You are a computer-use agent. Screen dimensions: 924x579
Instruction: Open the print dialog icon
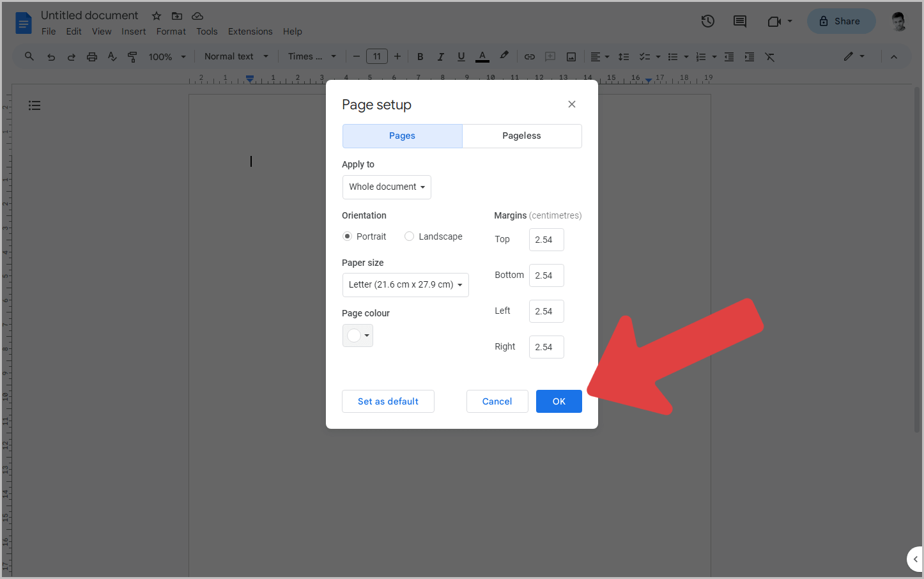[91, 56]
